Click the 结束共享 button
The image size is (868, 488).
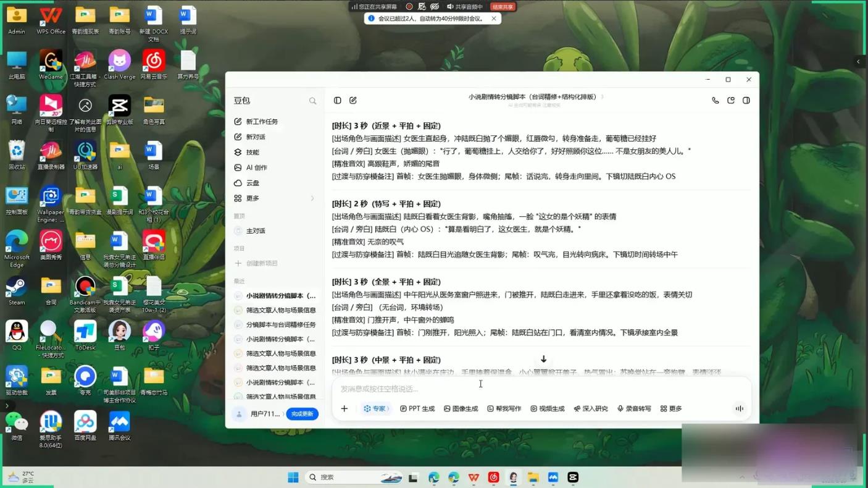pos(503,7)
